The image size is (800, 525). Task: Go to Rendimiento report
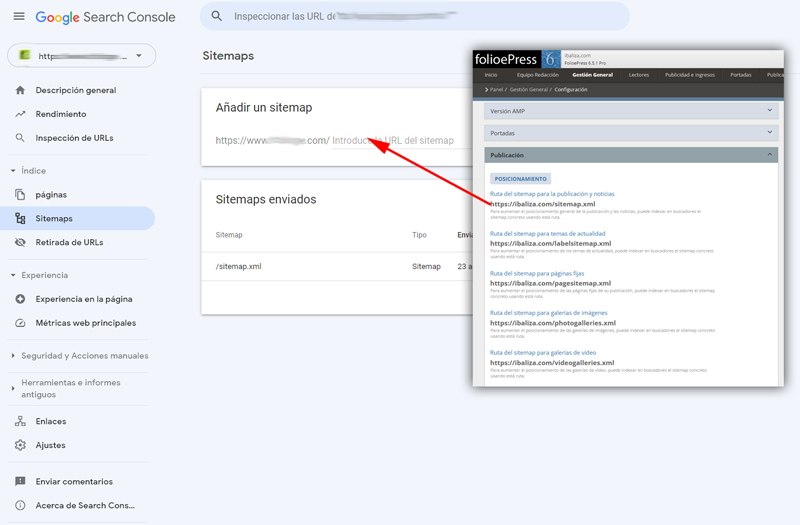tap(61, 114)
